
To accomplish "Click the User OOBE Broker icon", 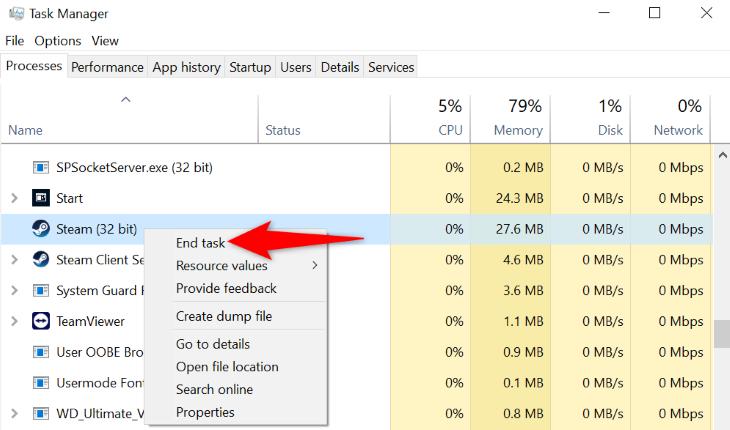I will pyautogui.click(x=41, y=352).
